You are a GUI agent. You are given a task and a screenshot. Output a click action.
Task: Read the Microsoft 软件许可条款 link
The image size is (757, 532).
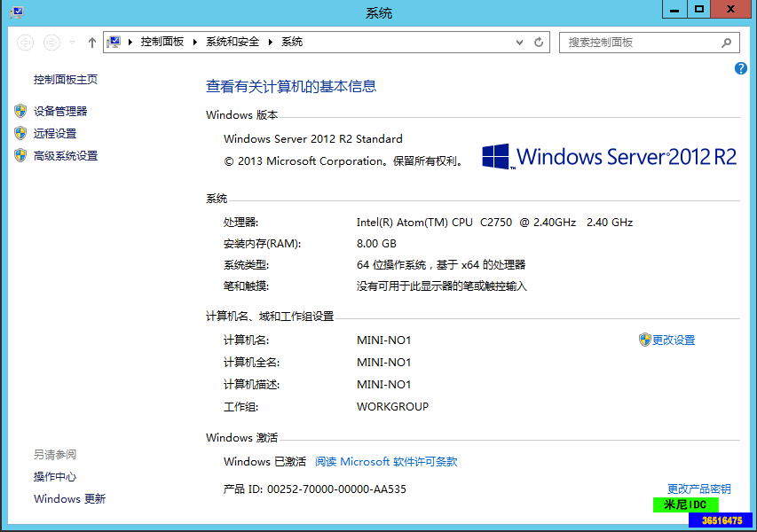tap(386, 462)
